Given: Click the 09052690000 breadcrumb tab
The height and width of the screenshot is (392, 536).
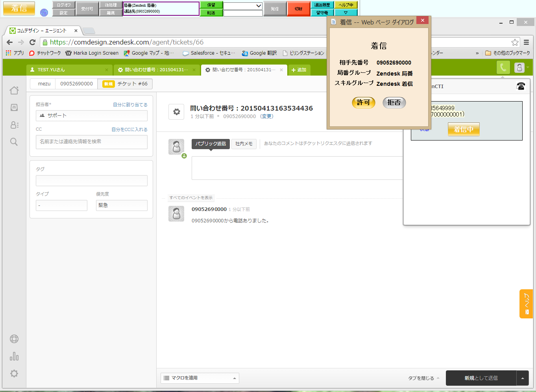Looking at the screenshot, I should [76, 84].
